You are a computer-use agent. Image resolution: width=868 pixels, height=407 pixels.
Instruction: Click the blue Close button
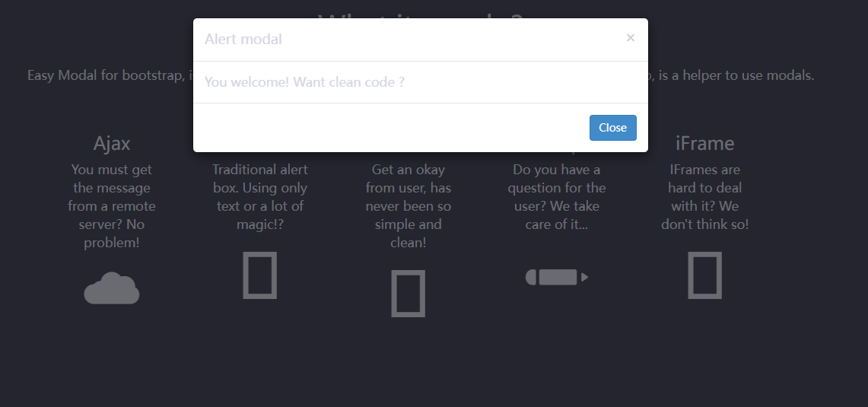click(x=613, y=128)
